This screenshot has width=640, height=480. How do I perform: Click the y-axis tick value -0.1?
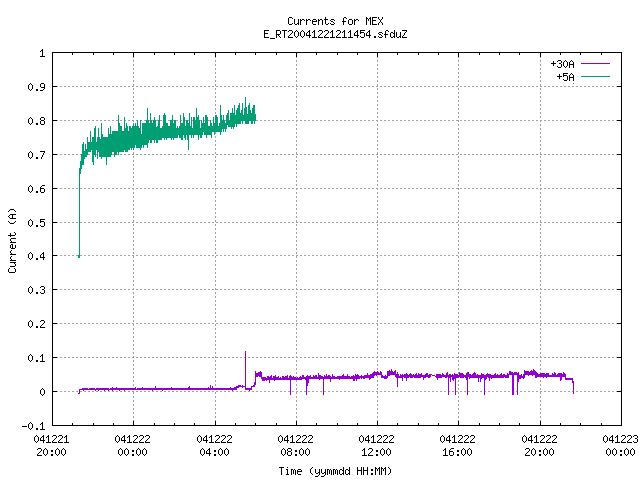[33, 426]
